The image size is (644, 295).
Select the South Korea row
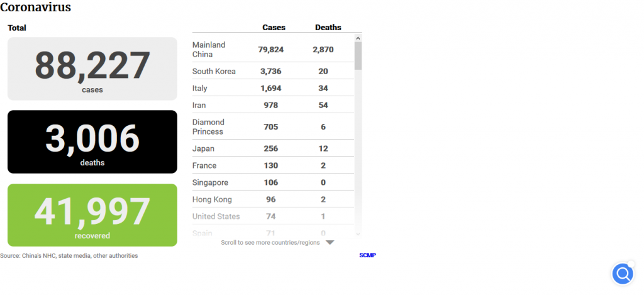pyautogui.click(x=272, y=71)
